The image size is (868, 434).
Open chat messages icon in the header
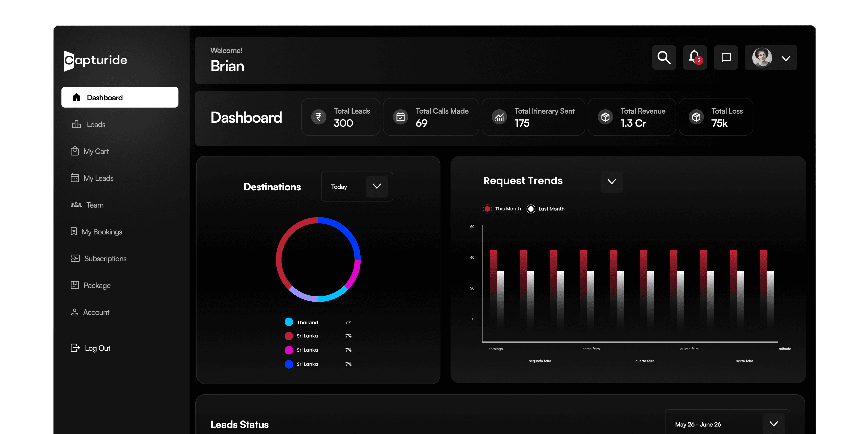(726, 58)
